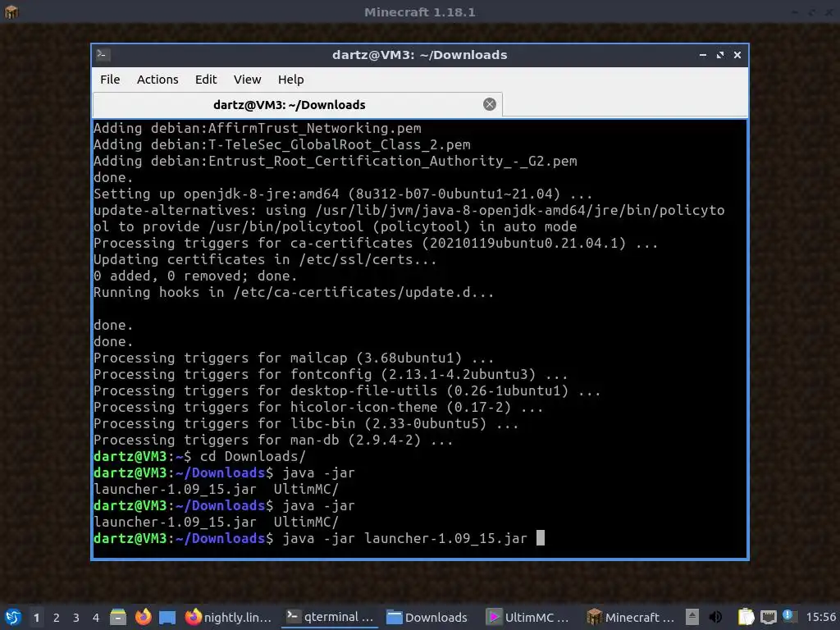Switch to the Downloads file manager taskbar entry
The image size is (840, 630).
pyautogui.click(x=427, y=617)
